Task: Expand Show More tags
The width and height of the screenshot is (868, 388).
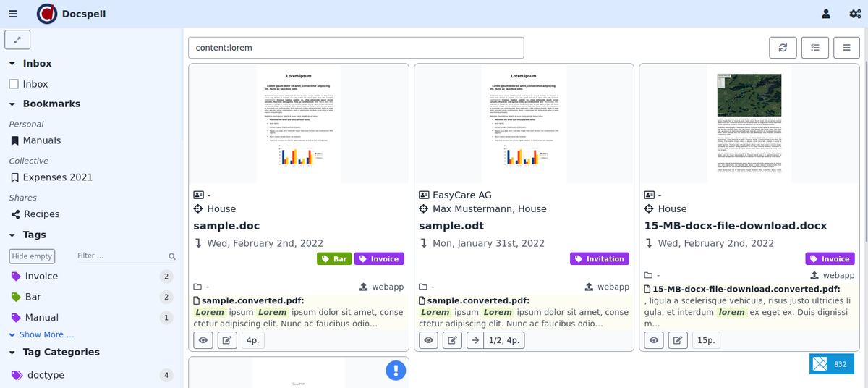Action: (42, 334)
